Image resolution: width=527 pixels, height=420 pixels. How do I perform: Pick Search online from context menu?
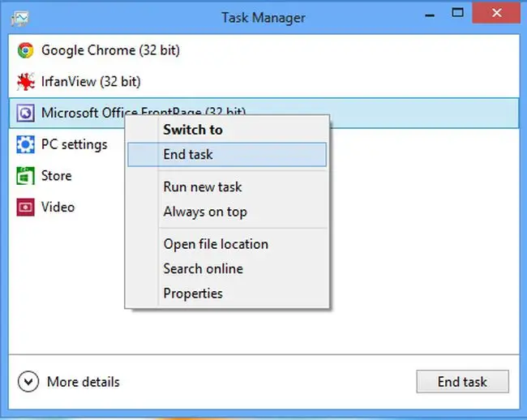pos(203,269)
